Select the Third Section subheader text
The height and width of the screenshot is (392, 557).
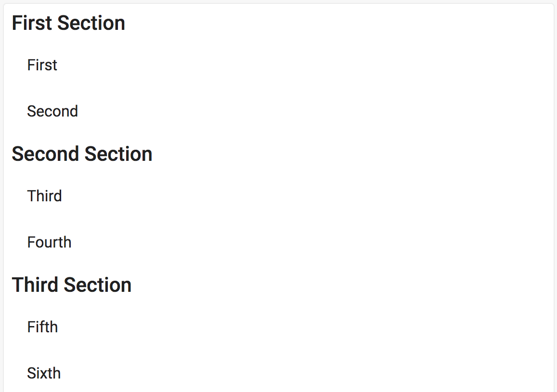coord(72,285)
